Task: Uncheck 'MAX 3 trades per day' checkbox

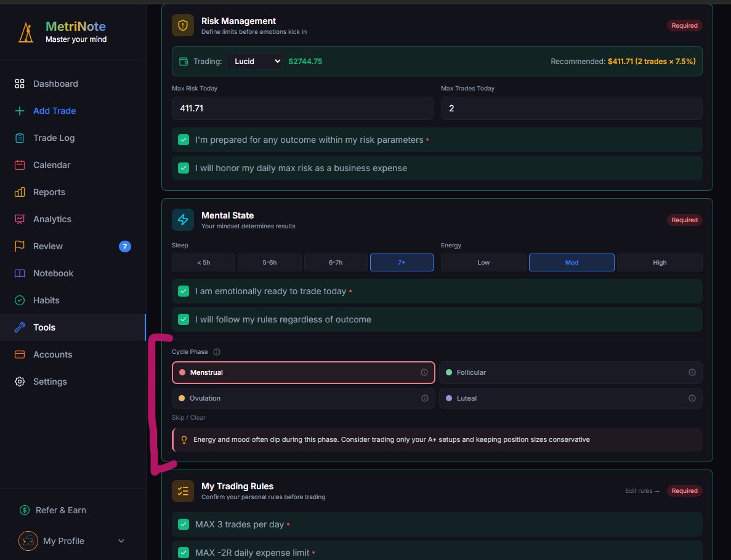Action: click(x=184, y=524)
